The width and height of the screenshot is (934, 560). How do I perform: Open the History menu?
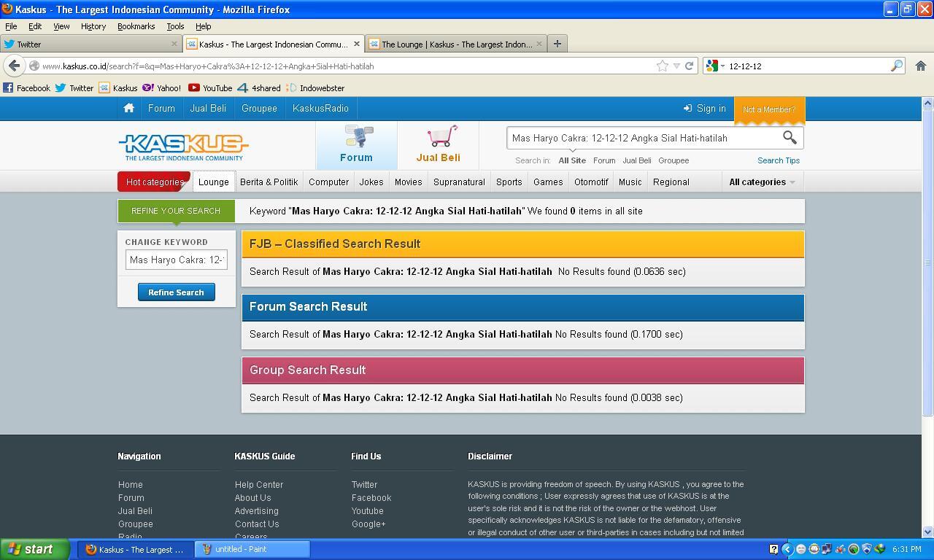coord(93,26)
